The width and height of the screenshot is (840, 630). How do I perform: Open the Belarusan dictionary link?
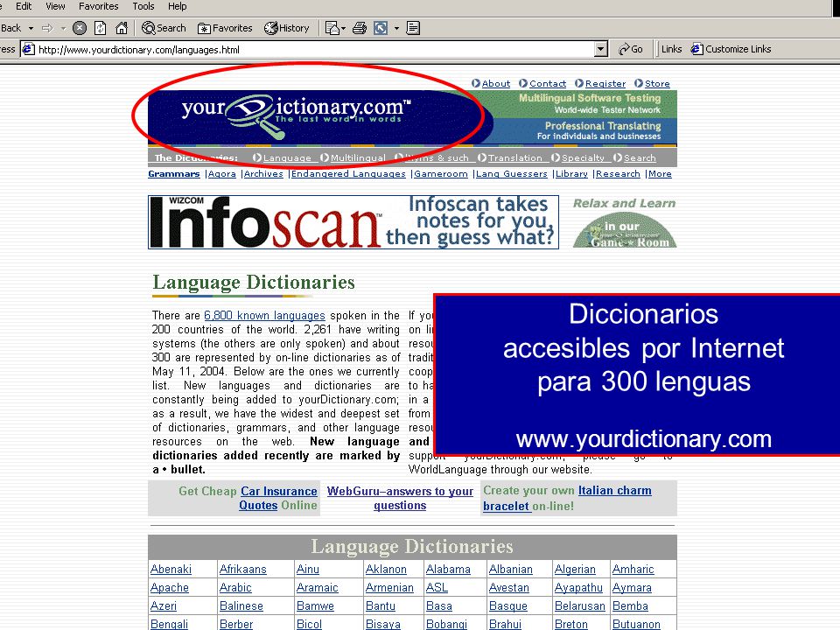pos(579,605)
